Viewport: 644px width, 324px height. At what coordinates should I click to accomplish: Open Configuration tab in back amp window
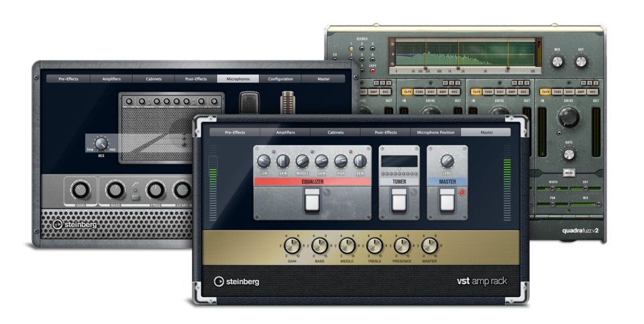pos(280,79)
